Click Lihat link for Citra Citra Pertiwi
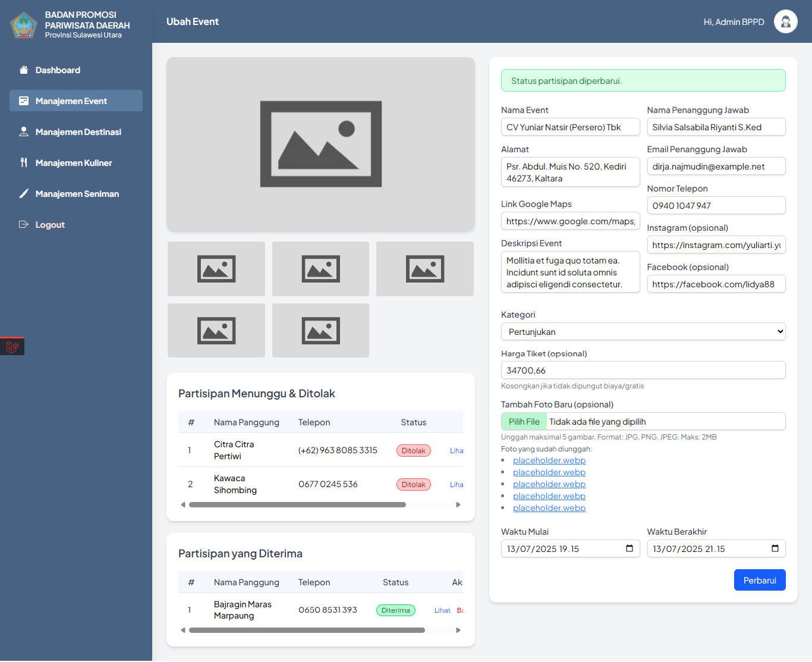Screen dimensions: 812x662 pyautogui.click(x=457, y=451)
